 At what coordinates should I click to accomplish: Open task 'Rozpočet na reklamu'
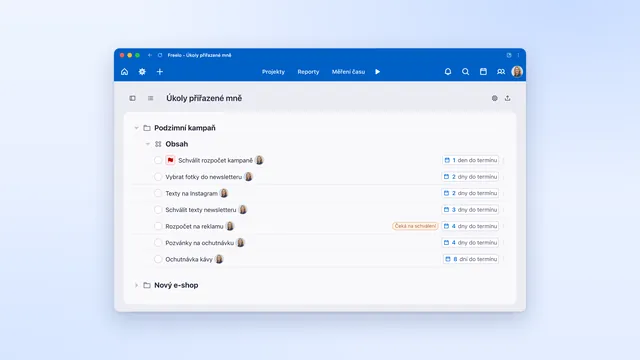coord(194,227)
